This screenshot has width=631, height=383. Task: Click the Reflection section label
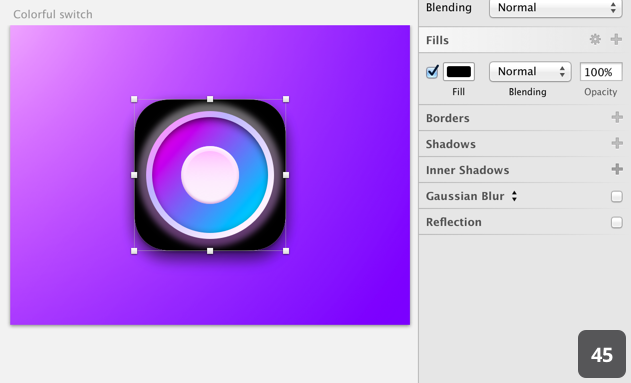click(454, 222)
